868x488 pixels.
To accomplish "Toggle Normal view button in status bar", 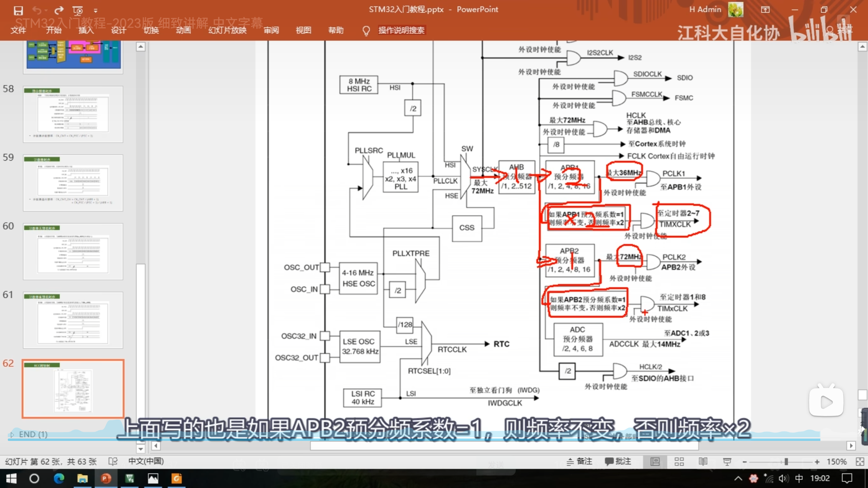I will click(x=655, y=462).
